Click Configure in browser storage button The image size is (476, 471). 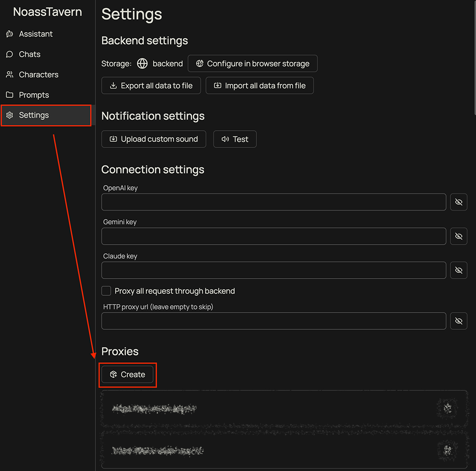pyautogui.click(x=253, y=64)
